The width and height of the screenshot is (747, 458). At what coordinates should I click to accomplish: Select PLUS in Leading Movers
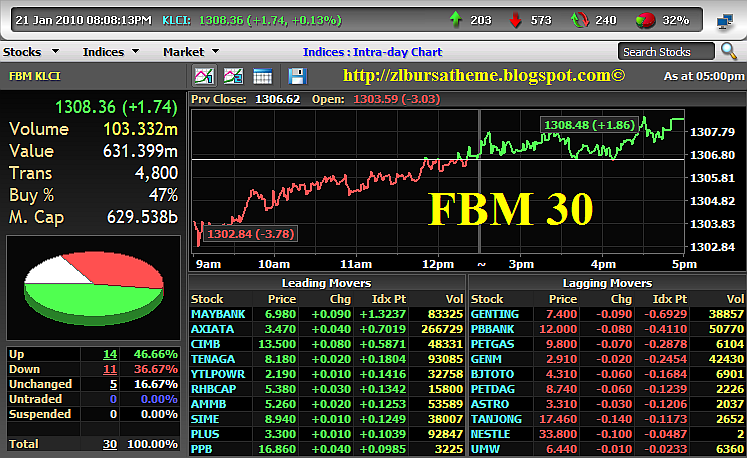[x=205, y=434]
